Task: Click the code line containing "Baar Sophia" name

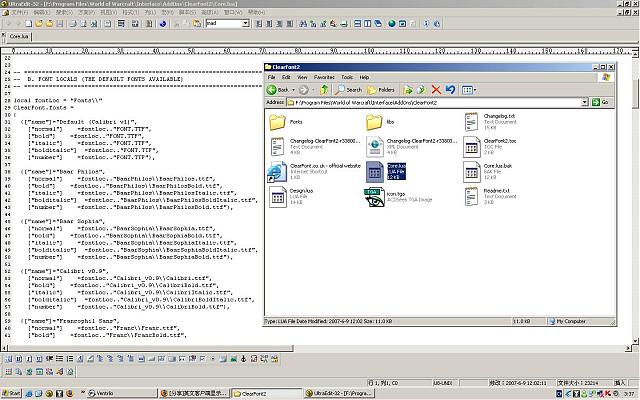Action: (64, 221)
